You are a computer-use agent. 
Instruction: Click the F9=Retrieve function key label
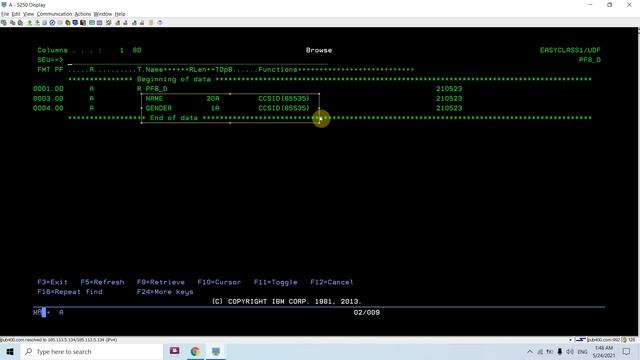(x=161, y=282)
